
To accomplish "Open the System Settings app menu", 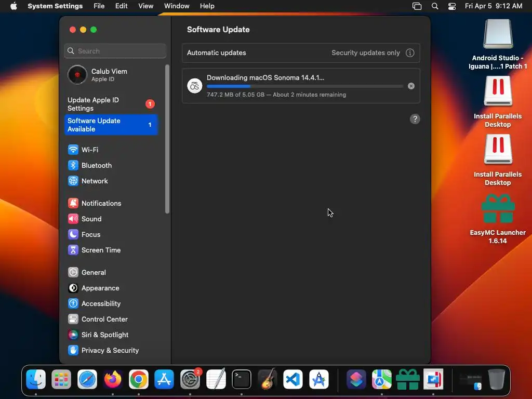I will 55,6.
